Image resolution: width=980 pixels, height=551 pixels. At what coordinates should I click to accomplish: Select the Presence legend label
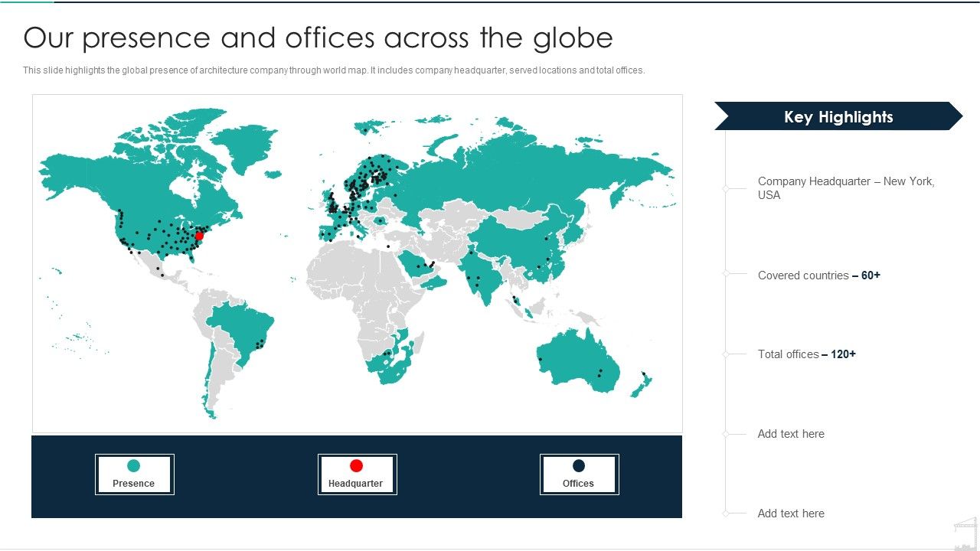[133, 484]
